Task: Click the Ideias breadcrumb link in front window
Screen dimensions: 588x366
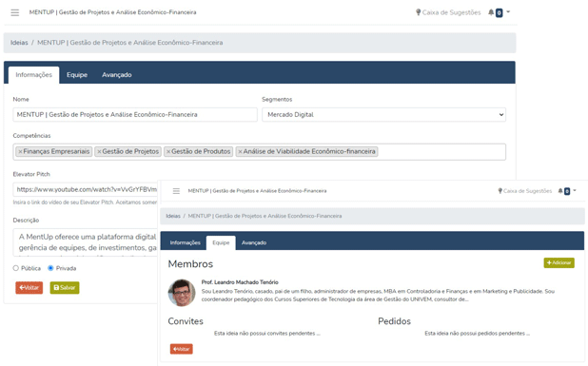Action: pos(173,216)
